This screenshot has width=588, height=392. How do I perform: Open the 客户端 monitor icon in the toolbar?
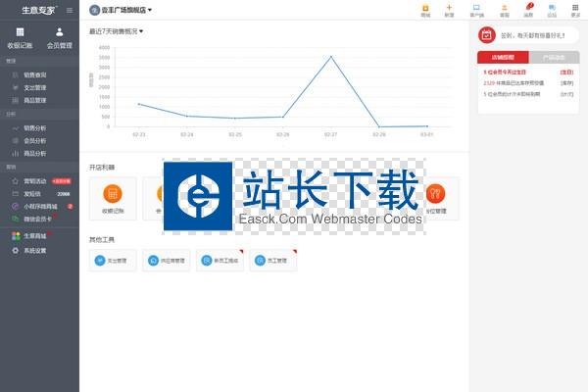click(x=476, y=11)
